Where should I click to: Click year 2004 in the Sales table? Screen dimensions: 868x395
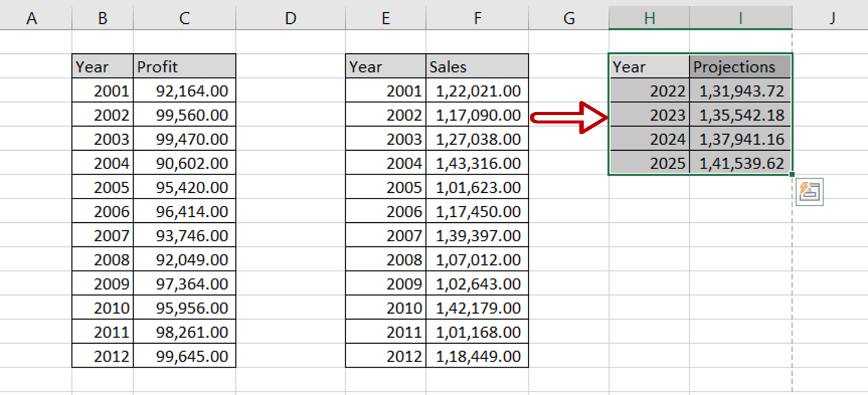click(386, 163)
